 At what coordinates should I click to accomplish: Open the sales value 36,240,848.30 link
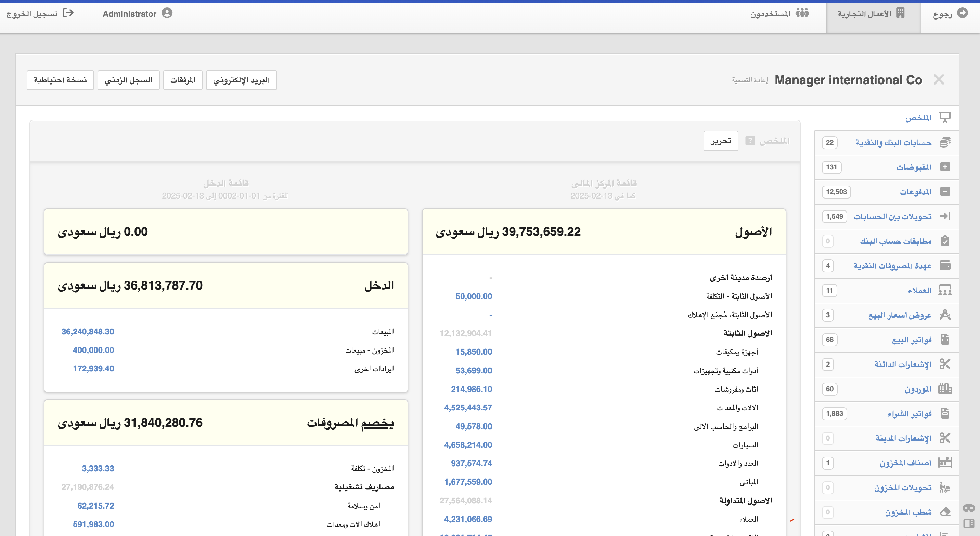(88, 331)
